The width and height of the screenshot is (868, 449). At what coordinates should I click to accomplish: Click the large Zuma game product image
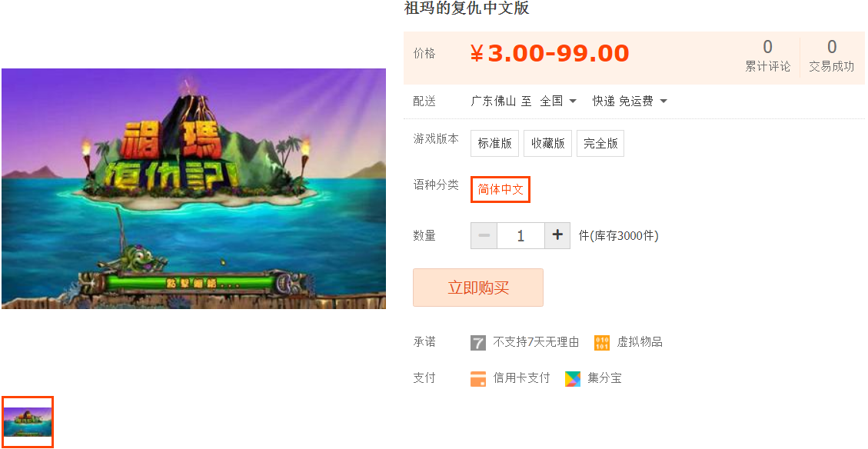click(194, 189)
